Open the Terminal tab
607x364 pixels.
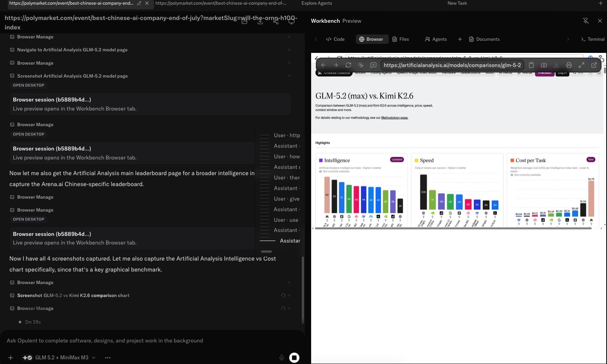tap(593, 39)
